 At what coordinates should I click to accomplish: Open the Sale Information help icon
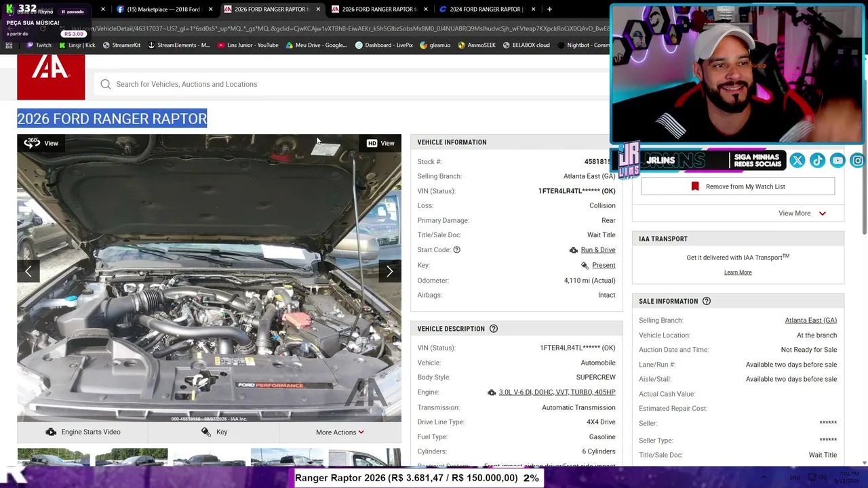click(x=707, y=301)
